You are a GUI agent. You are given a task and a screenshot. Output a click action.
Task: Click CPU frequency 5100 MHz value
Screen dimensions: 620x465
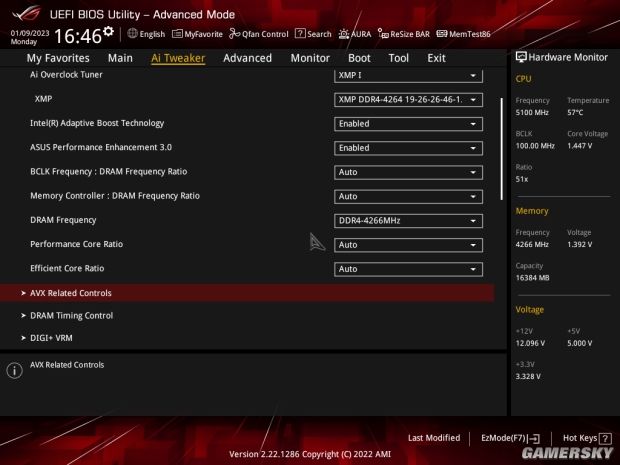tap(532, 113)
